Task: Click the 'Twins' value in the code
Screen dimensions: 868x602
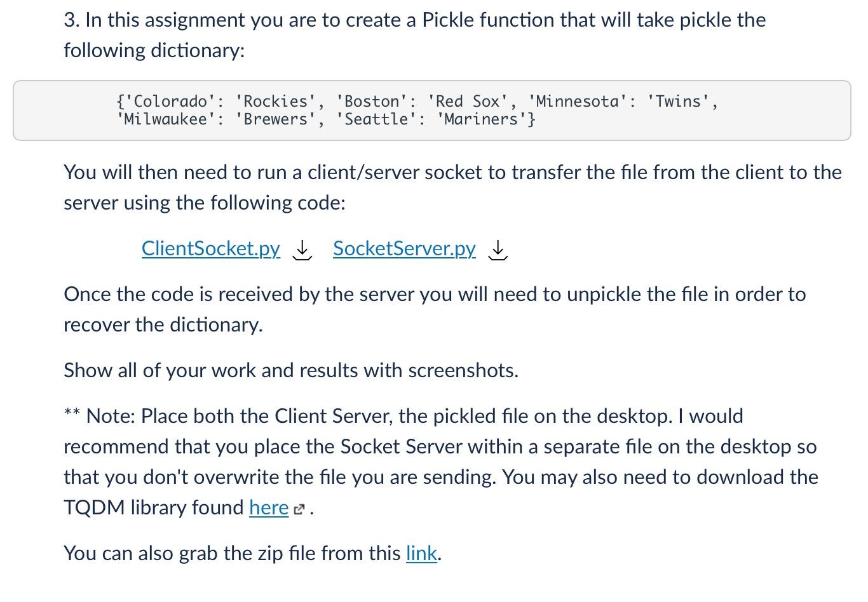Action: (678, 101)
